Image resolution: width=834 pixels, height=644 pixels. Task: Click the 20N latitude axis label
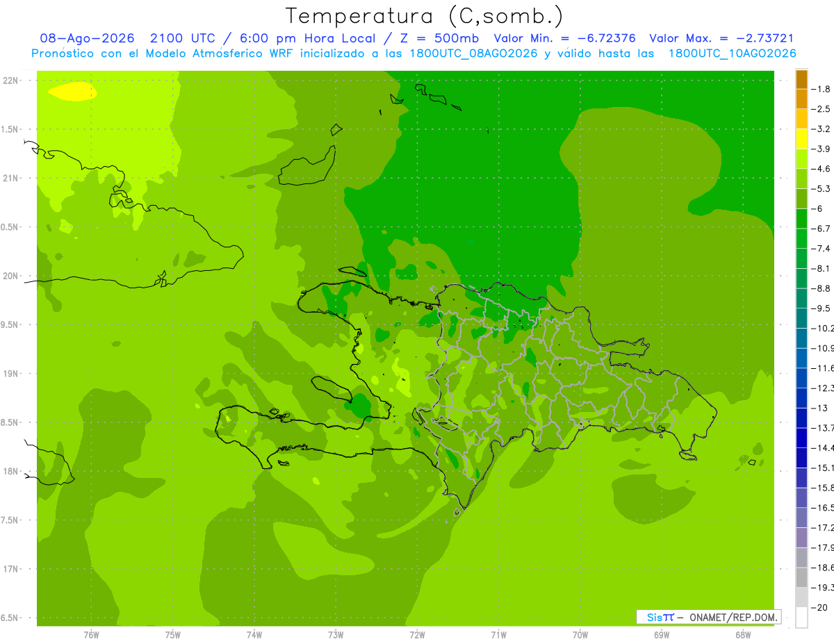point(10,276)
